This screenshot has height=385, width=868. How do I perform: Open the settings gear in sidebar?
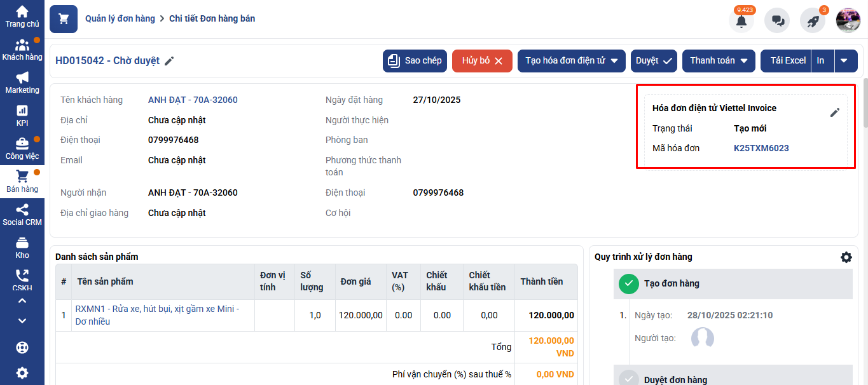pos(22,373)
